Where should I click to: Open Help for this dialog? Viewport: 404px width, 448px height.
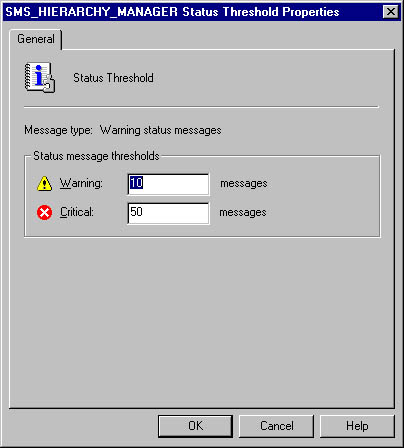tap(357, 426)
